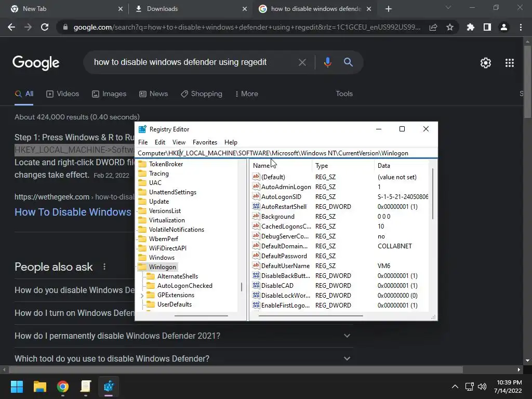Open the Windows Start button
Viewport: 532px width, 399px height.
pyautogui.click(x=17, y=387)
